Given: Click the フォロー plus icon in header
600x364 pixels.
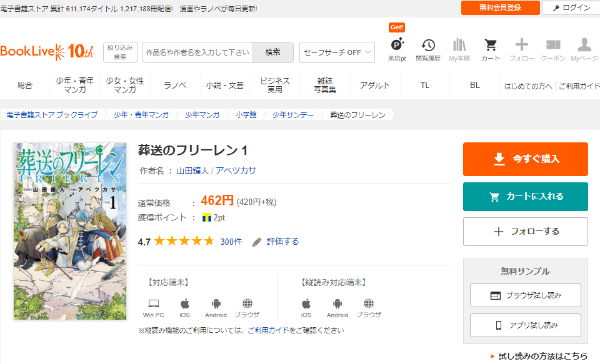Looking at the screenshot, I should (x=522, y=46).
